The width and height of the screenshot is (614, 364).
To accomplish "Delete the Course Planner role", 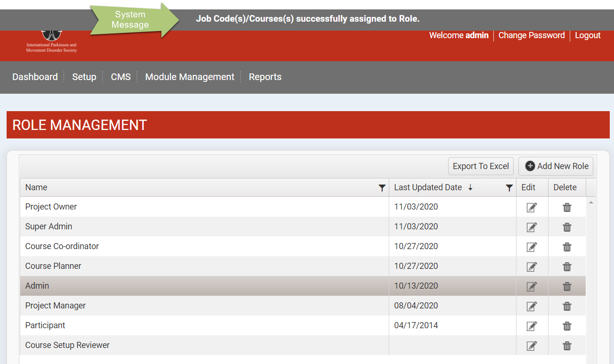I will pyautogui.click(x=567, y=267).
